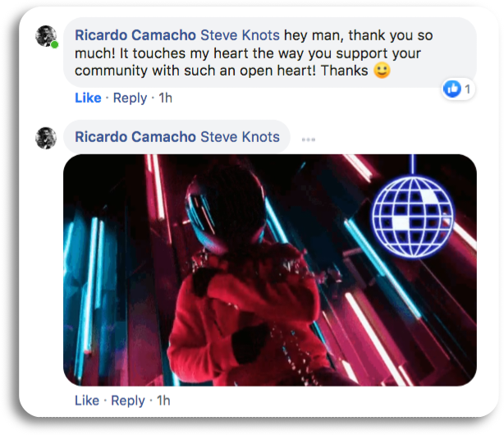504x435 pixels.
Task: Click the first comment's profile avatar
Action: 46,36
